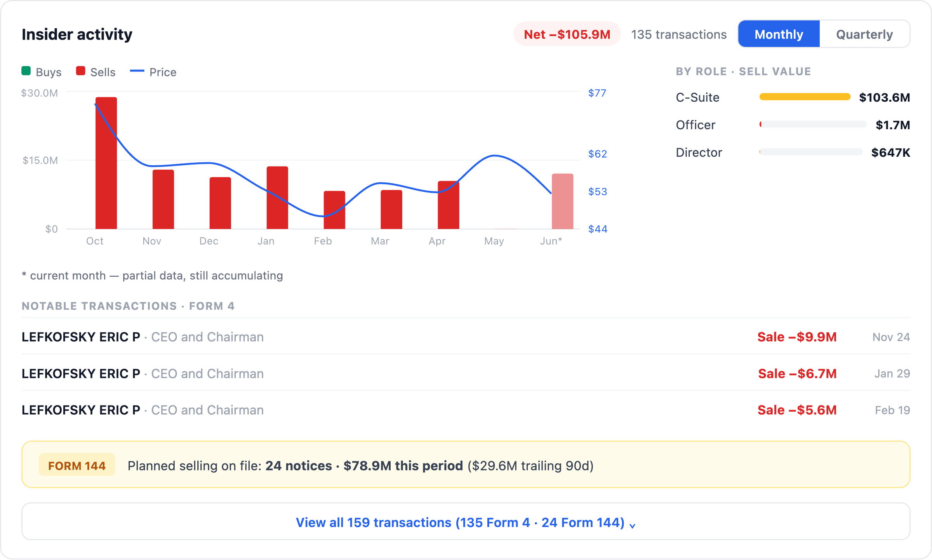Viewport: 932px width, 560px height.
Task: Click the $30.0M value axis label
Action: coord(39,93)
